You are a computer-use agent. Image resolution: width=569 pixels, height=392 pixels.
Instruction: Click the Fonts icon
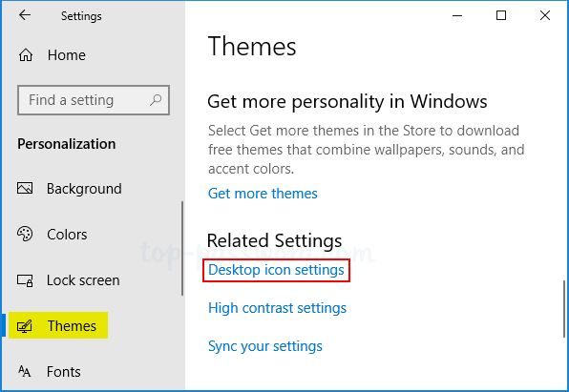pos(24,371)
